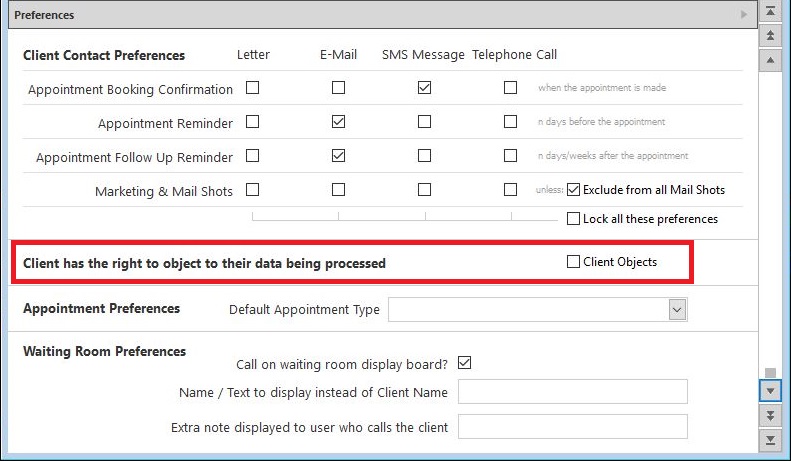Enable SMS Message for Appointment Follow Up Reminder
This screenshot has width=791, height=461.
[424, 155]
